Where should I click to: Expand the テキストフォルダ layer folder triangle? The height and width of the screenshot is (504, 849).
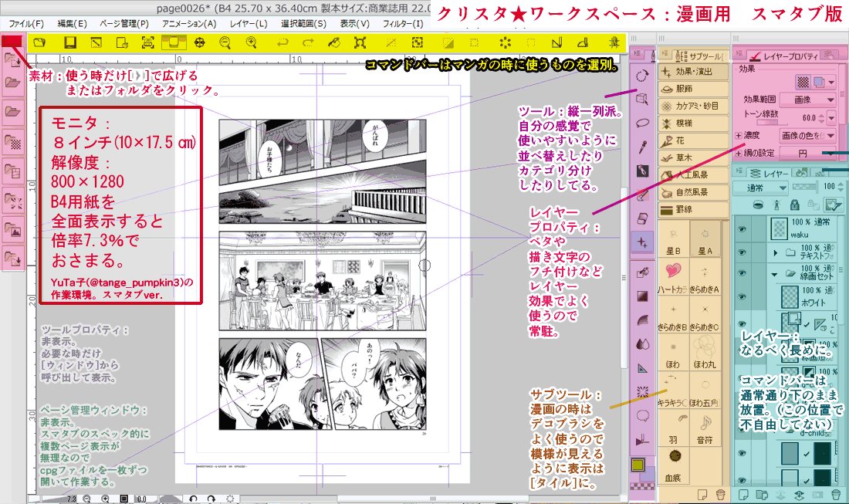(776, 252)
